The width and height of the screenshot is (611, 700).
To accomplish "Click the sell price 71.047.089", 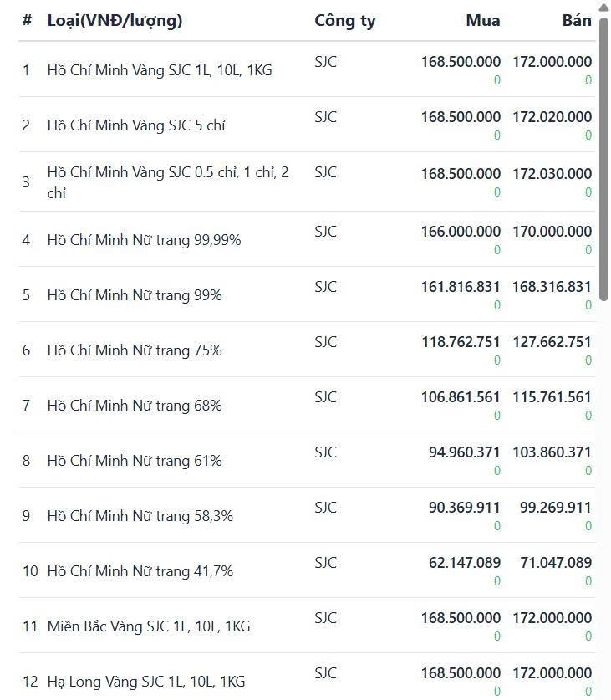I will pyautogui.click(x=556, y=563).
